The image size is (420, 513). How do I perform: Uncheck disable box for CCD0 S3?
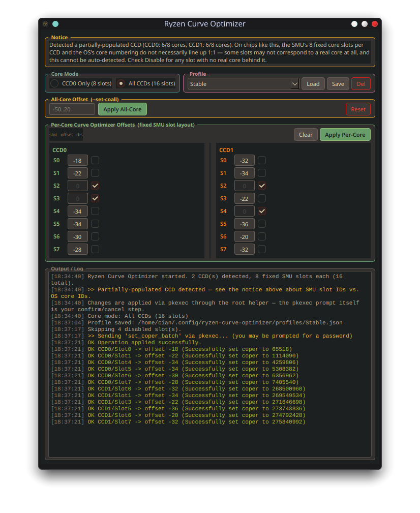(x=95, y=198)
